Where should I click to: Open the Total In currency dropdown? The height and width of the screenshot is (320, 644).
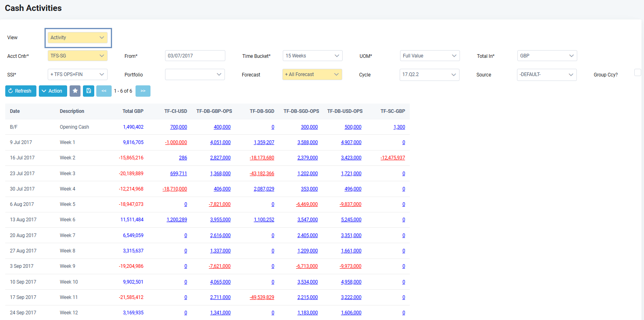tap(547, 56)
